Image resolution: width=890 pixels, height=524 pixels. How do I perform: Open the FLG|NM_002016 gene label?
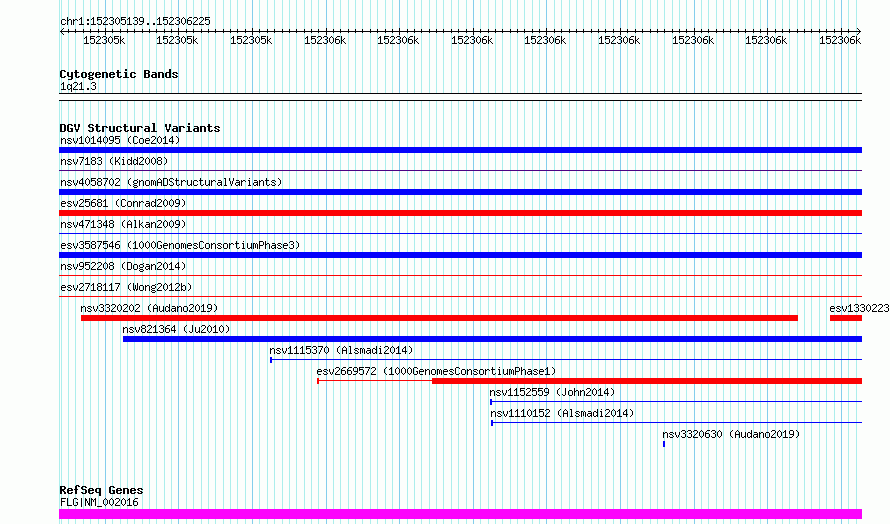tap(99, 502)
